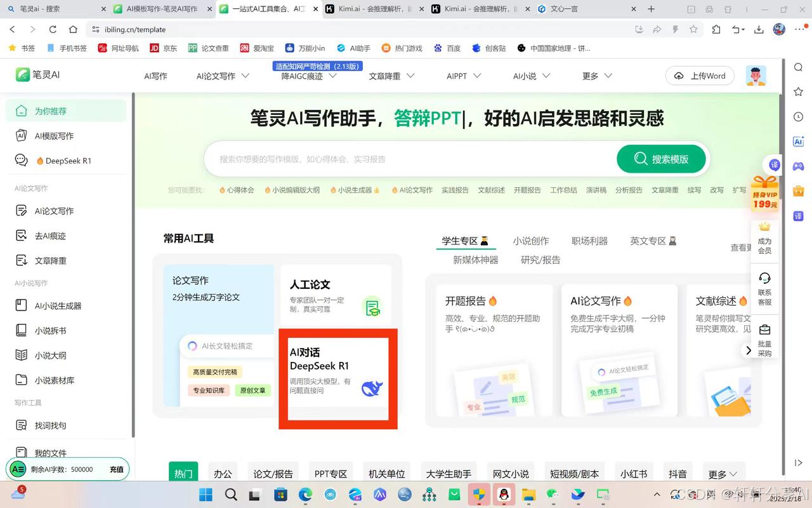Switch to 学生专区 tab

pos(466,241)
